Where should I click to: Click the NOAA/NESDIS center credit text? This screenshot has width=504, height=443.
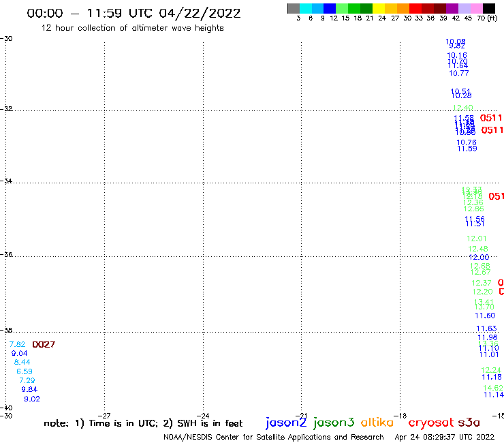pos(274,437)
